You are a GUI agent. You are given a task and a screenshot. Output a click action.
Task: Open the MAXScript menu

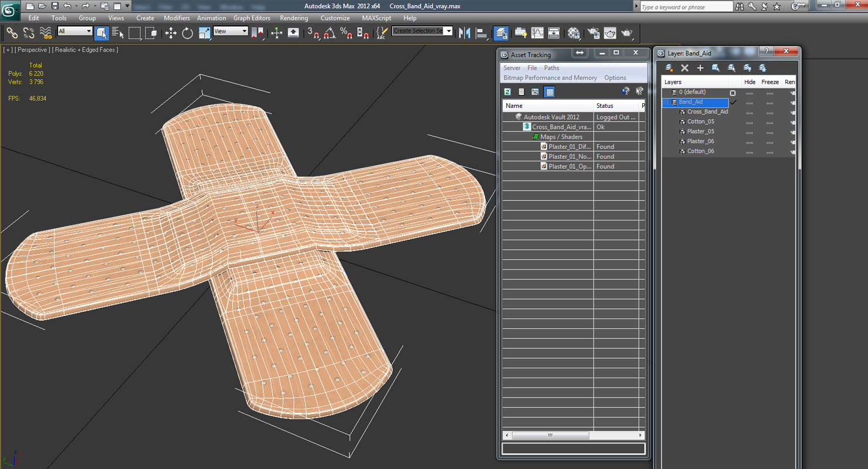(377, 18)
